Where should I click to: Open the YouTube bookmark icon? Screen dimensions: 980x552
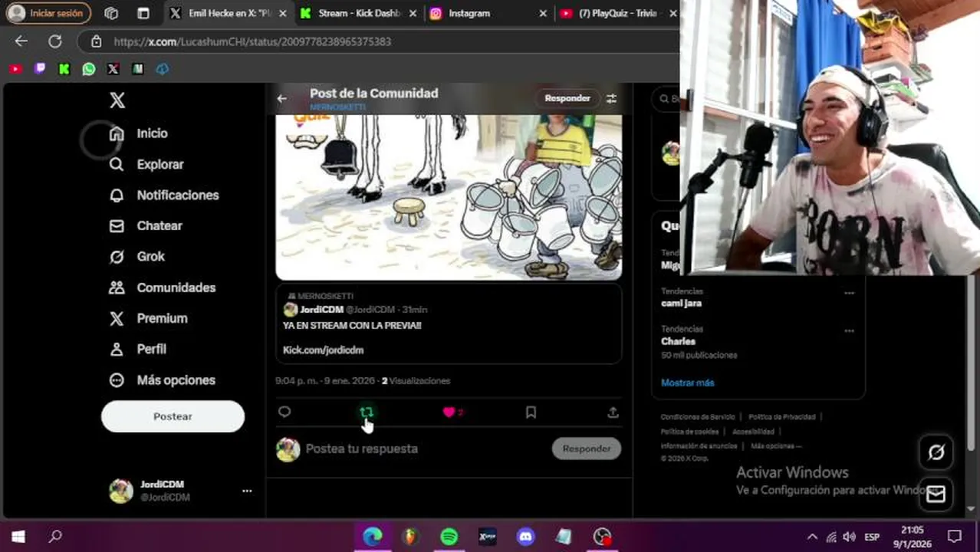click(x=15, y=69)
